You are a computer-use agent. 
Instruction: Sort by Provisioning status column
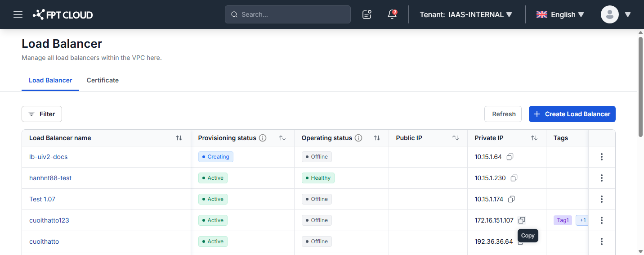tap(282, 138)
